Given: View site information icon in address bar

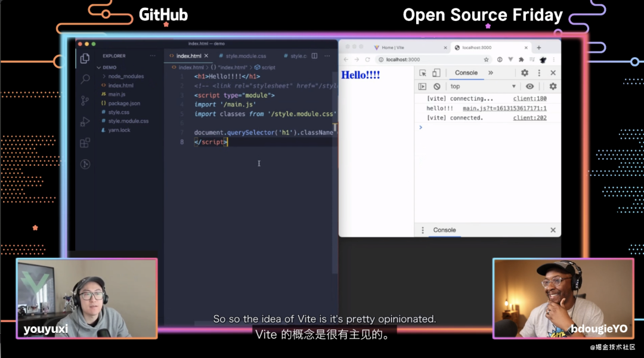Looking at the screenshot, I should tap(380, 60).
